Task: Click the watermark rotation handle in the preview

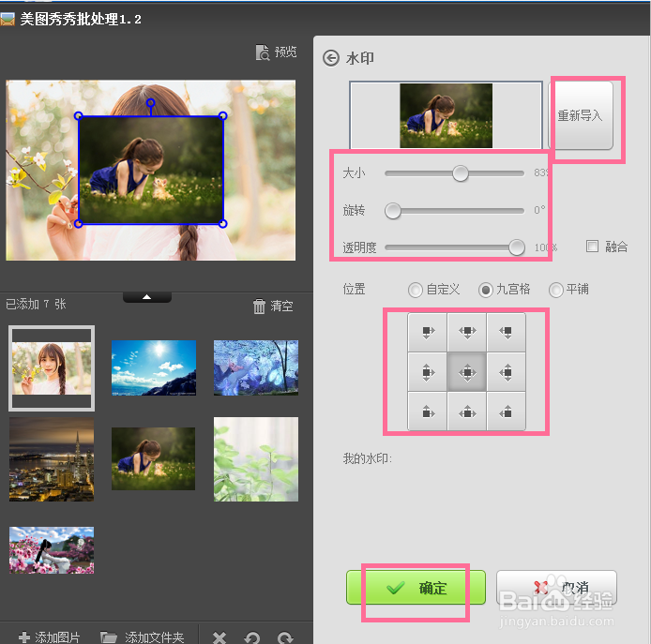Action: coord(151,102)
